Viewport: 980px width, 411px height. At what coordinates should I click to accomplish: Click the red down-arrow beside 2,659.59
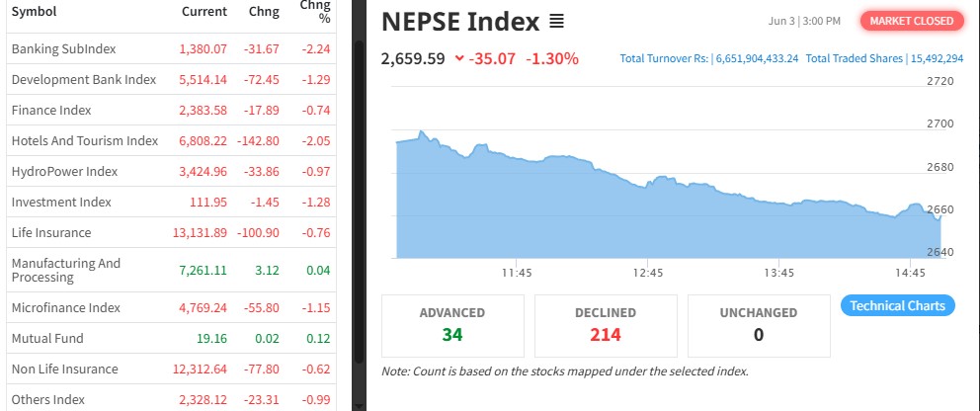pos(459,58)
